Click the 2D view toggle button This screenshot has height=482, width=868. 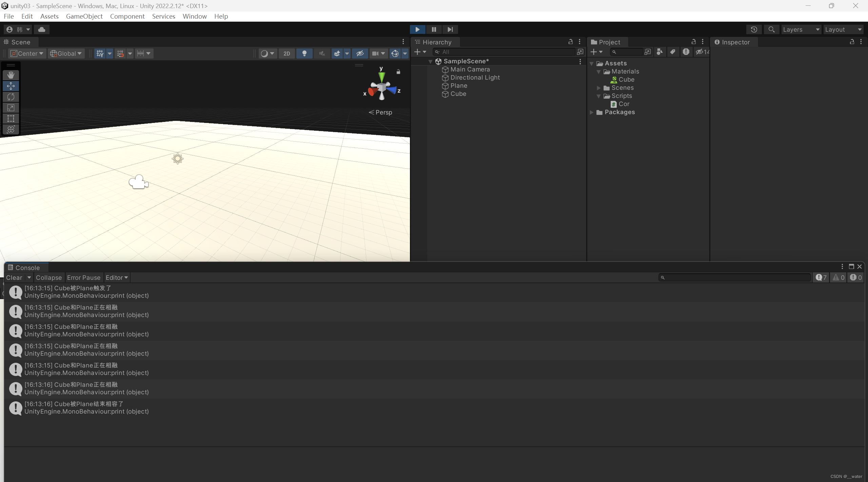(287, 54)
